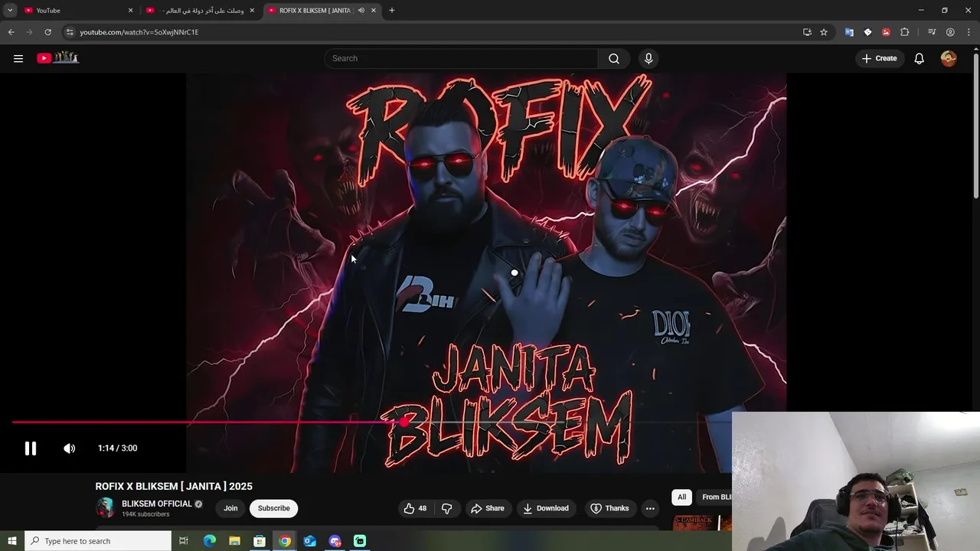Image resolution: width=980 pixels, height=551 pixels.
Task: Open the tab search dropdown arrow
Action: click(10, 10)
